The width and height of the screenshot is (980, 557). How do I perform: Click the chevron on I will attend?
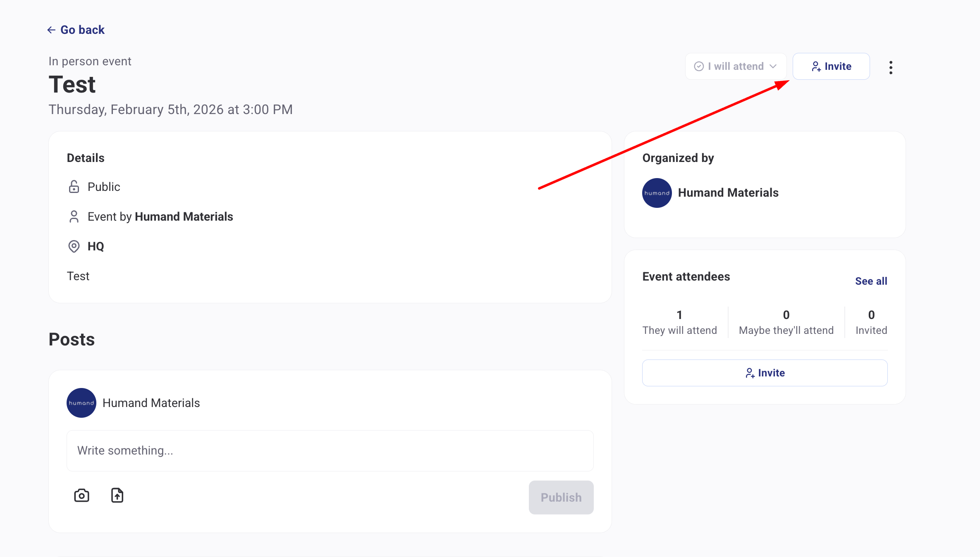coord(773,67)
